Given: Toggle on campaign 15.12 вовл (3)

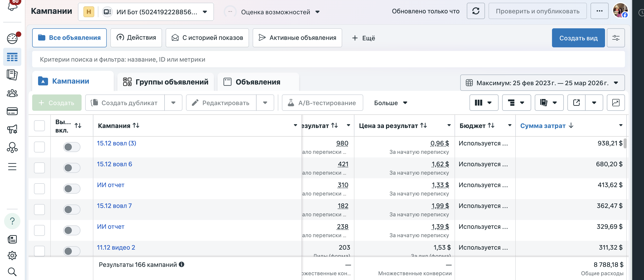Looking at the screenshot, I should coord(72,147).
